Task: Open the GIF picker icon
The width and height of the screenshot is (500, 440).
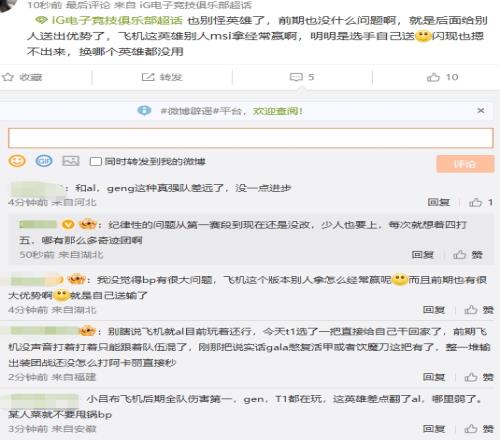Action: point(44,161)
